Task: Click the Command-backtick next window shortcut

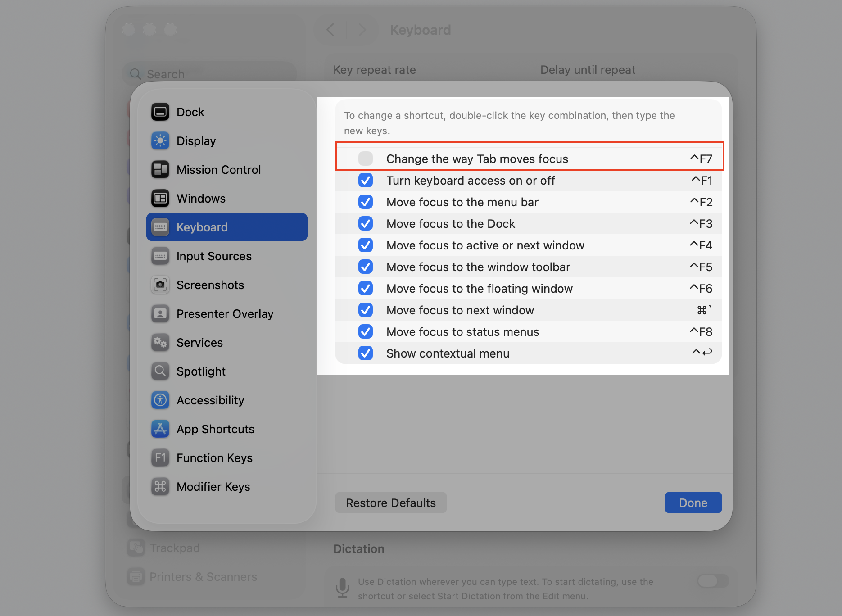Action: pyautogui.click(x=704, y=310)
